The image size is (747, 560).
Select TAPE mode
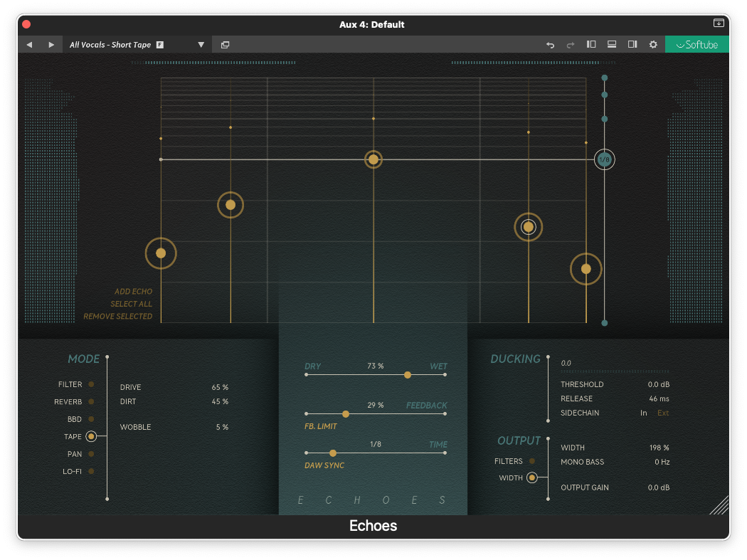[x=91, y=436]
